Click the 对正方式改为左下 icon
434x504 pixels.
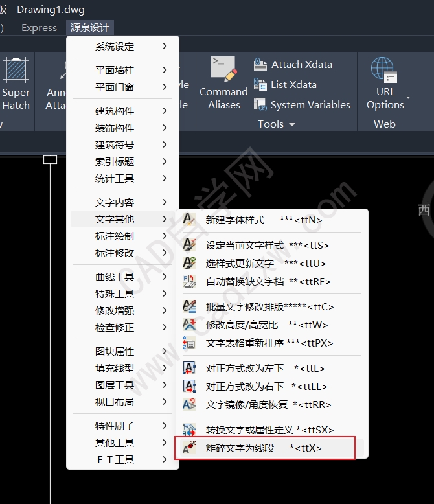click(x=189, y=368)
